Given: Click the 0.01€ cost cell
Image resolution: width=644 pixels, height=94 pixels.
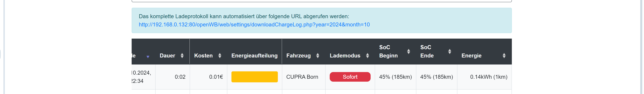Looking at the screenshot, I should [216, 77].
